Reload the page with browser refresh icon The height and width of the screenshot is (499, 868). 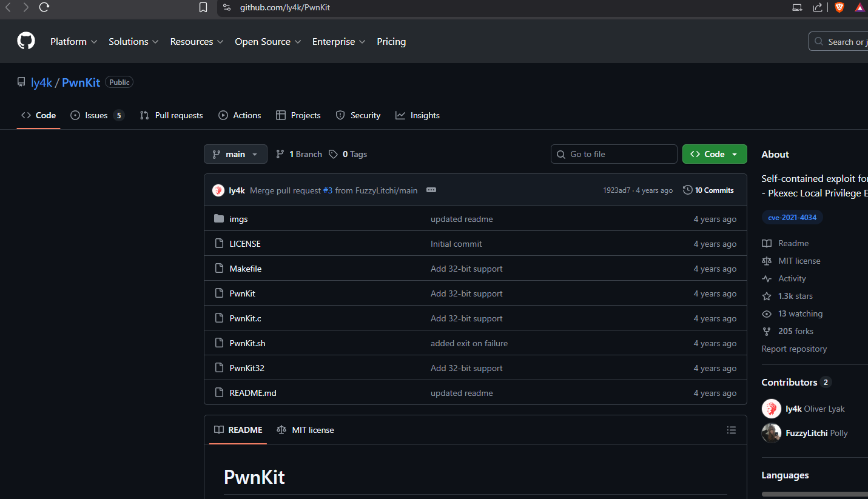point(44,7)
